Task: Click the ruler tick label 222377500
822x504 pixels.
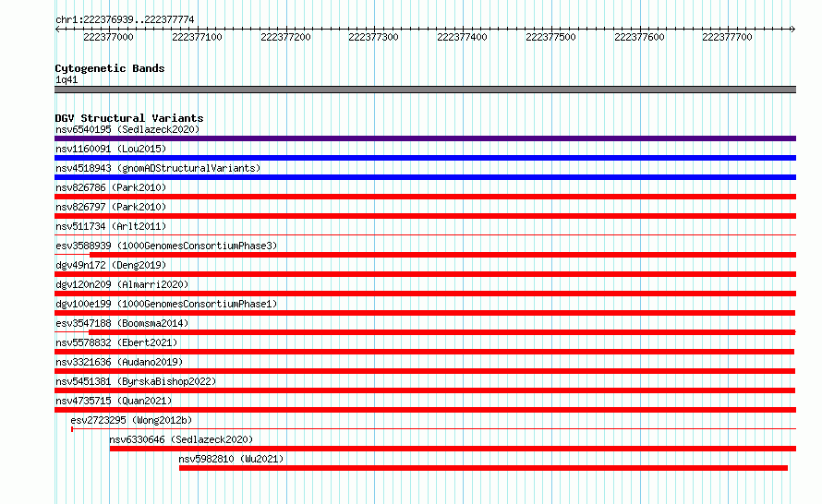Action: [x=550, y=37]
